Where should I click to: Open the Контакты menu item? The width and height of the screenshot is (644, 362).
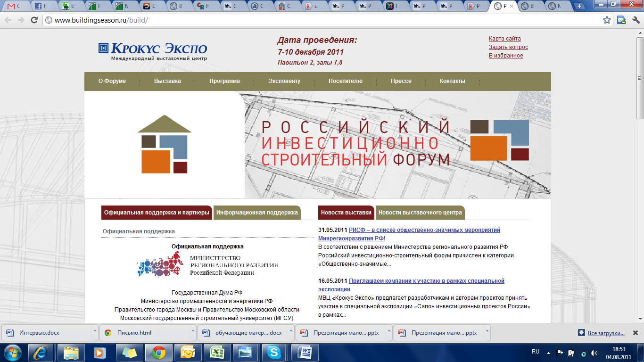pos(453,81)
